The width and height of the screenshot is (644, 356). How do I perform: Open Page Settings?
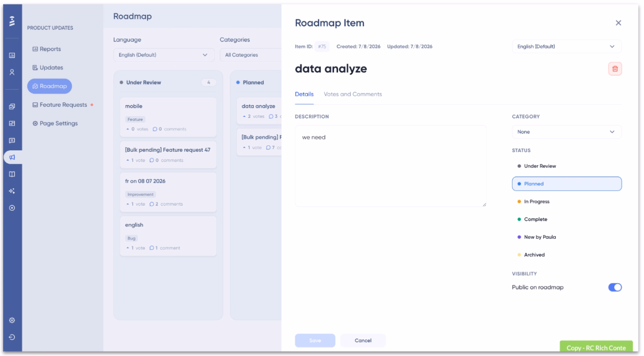(55, 123)
